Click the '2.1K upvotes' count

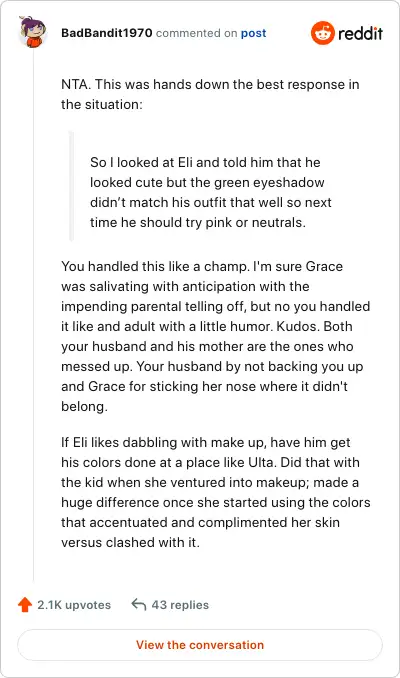[74, 604]
